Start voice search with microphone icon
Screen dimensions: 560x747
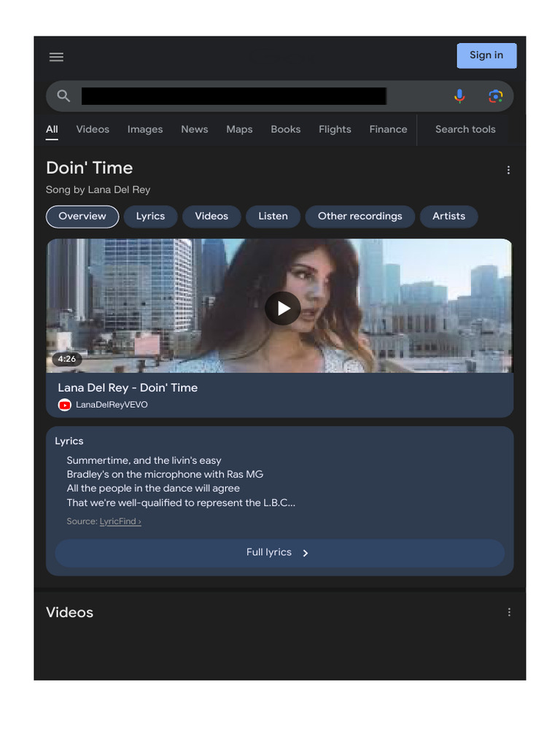click(459, 96)
